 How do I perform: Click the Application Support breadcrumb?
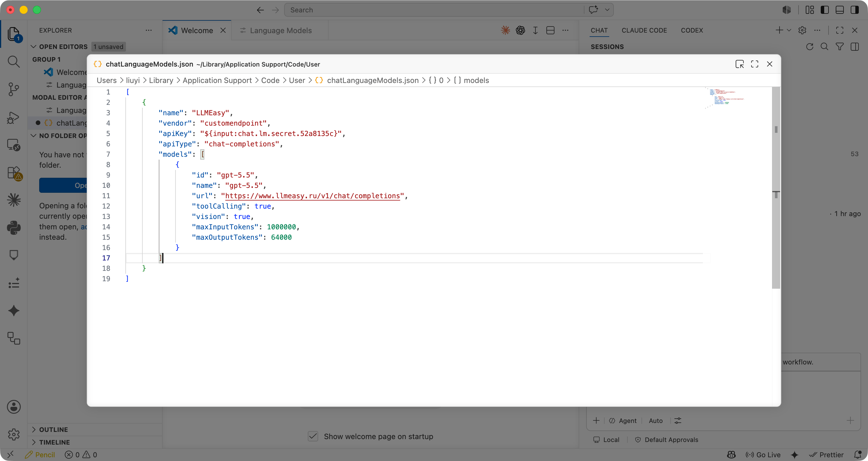pos(217,80)
